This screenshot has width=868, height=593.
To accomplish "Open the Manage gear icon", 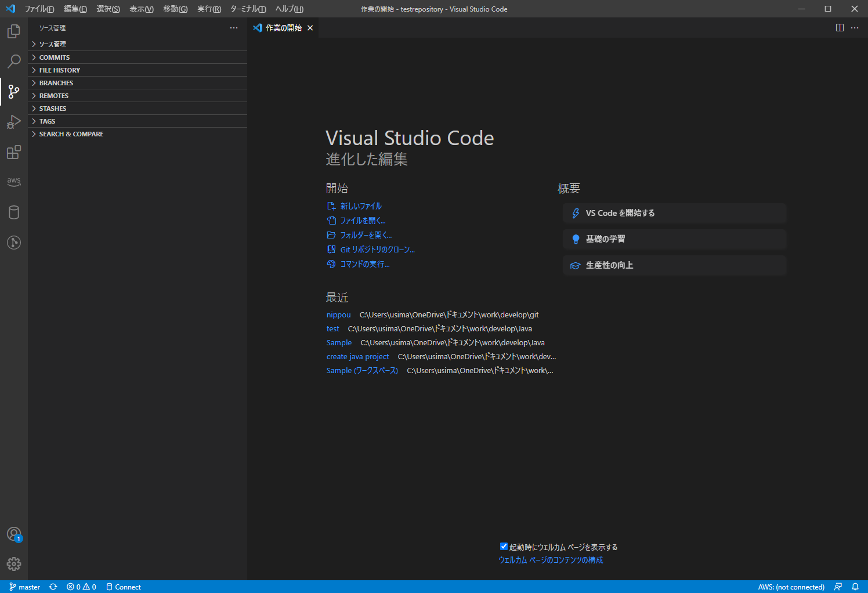I will [14, 563].
